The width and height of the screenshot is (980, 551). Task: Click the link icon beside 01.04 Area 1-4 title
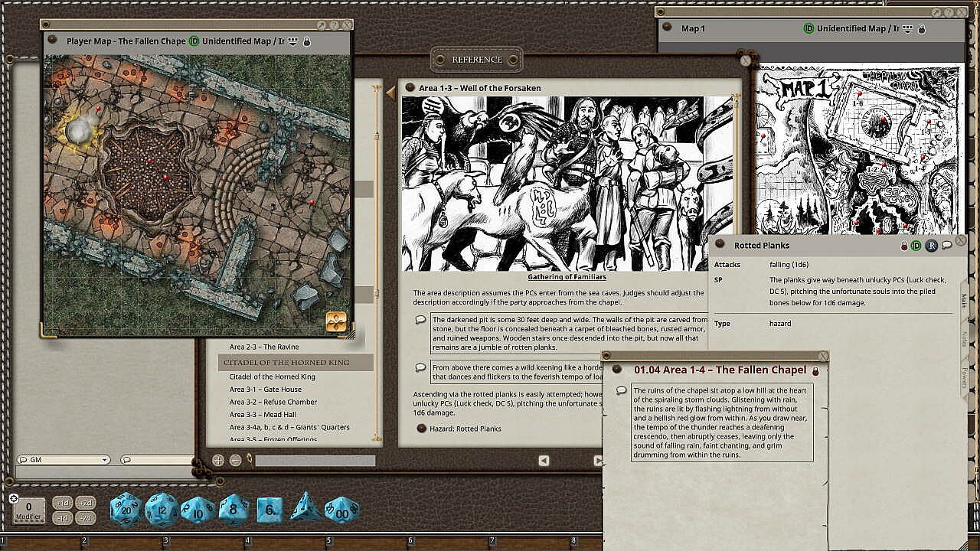(x=617, y=370)
